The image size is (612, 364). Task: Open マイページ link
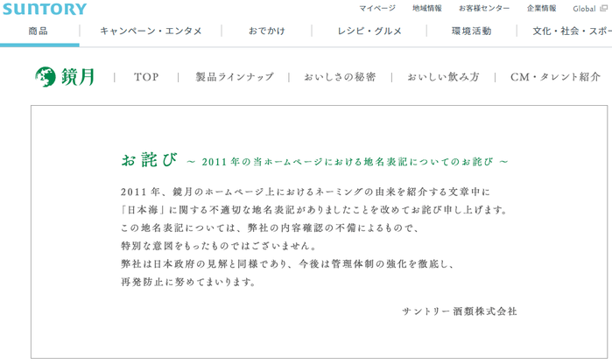pos(377,8)
